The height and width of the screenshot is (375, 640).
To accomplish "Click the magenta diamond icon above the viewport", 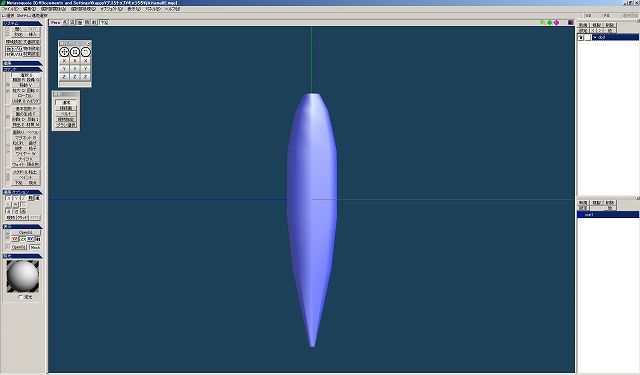I will coord(556,22).
